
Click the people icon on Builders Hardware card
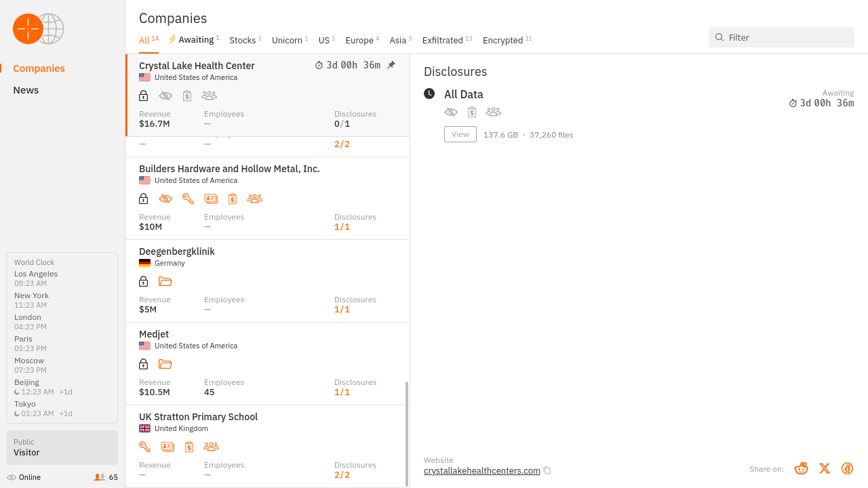(x=254, y=199)
